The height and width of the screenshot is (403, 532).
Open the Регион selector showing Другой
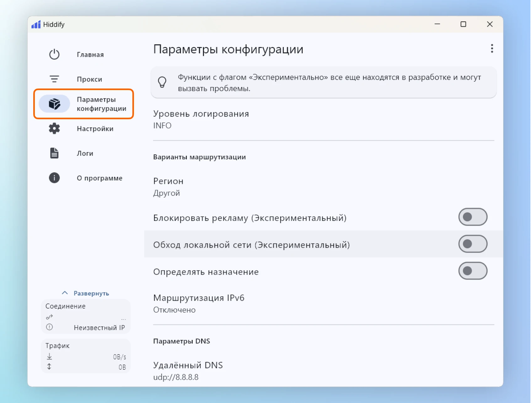pos(168,186)
